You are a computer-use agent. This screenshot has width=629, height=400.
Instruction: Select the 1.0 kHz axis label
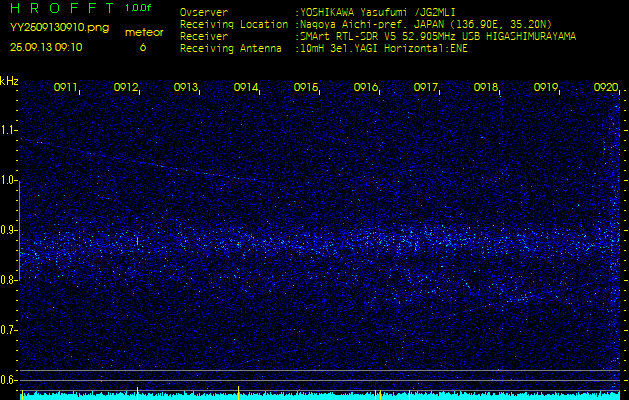point(9,180)
